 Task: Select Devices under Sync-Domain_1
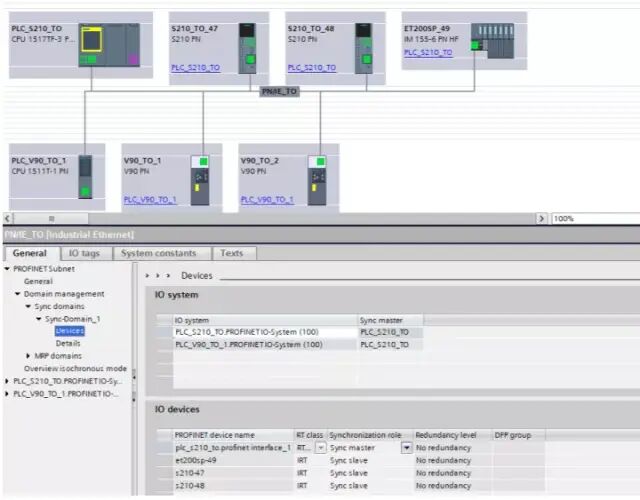click(x=70, y=331)
